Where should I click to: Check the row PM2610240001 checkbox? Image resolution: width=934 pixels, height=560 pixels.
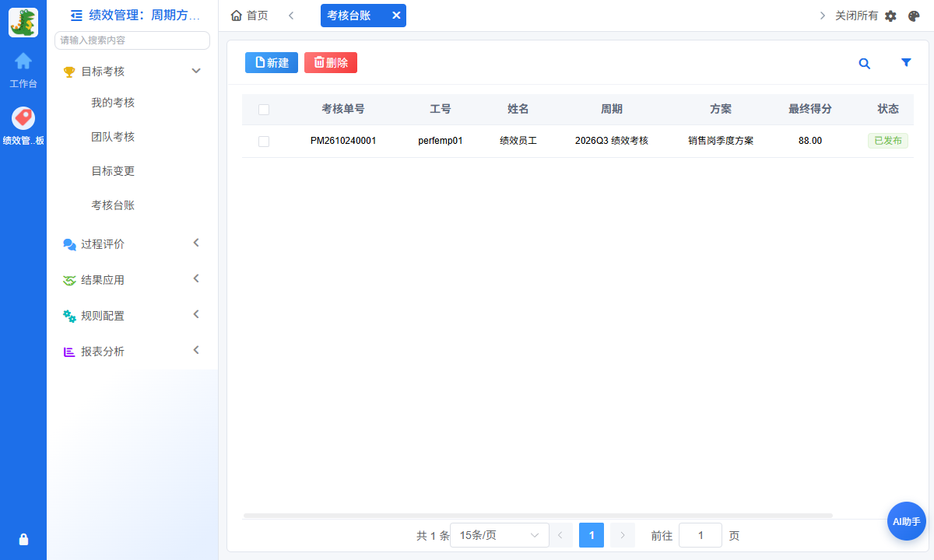[264, 142]
